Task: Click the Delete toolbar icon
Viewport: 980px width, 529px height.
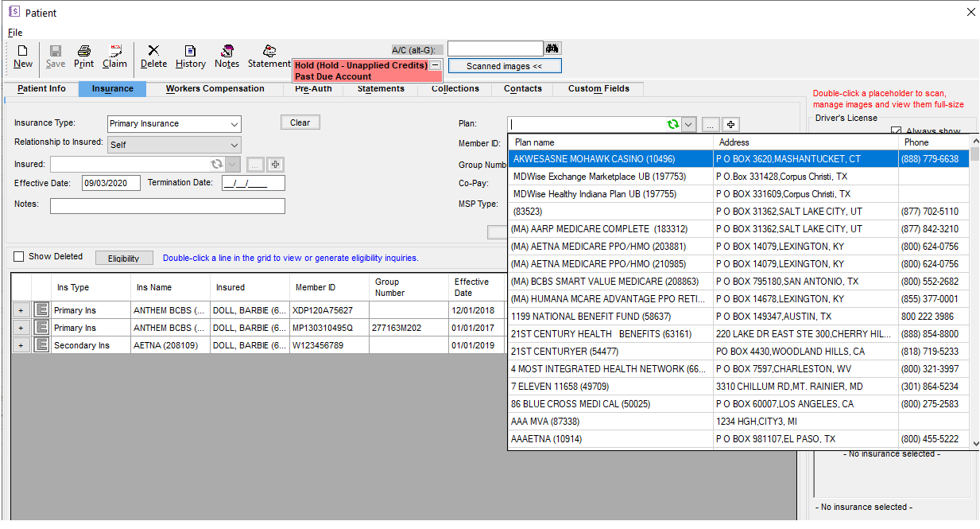Action: coord(154,56)
